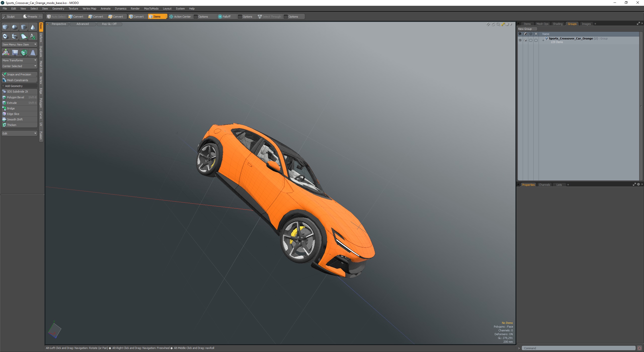Click the camera column header in Groups list
This screenshot has height=352, width=644.
[525, 34]
